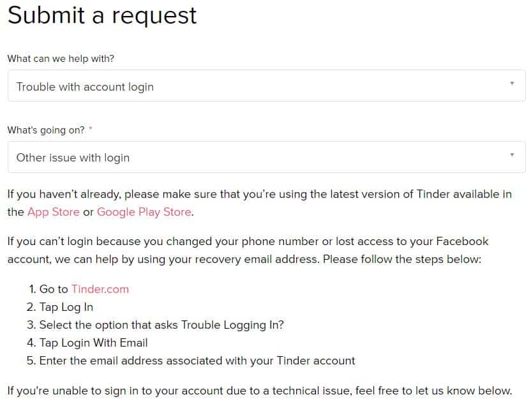Click the "Trouble Logging In?" step text

pyautogui.click(x=161, y=325)
